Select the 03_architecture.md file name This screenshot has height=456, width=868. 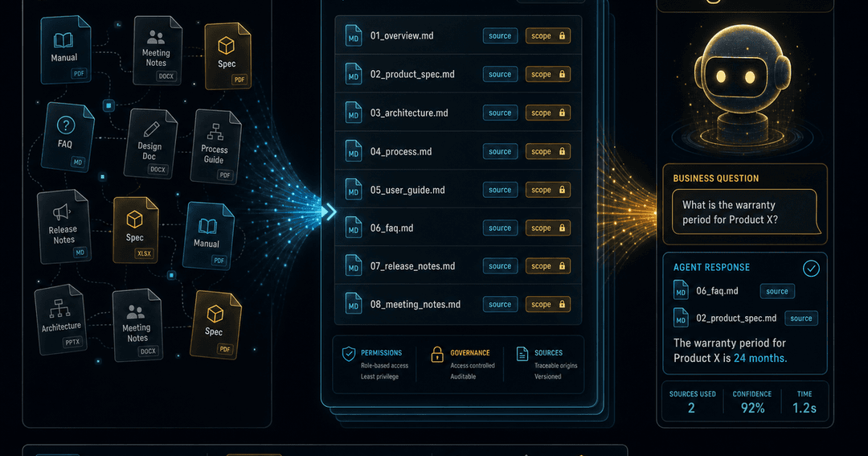(409, 113)
